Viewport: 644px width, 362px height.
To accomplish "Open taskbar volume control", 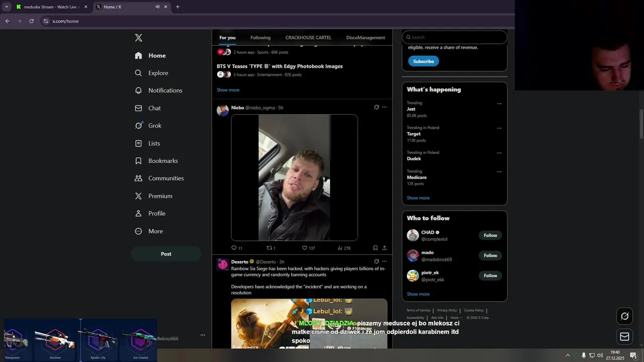I will [x=600, y=355].
